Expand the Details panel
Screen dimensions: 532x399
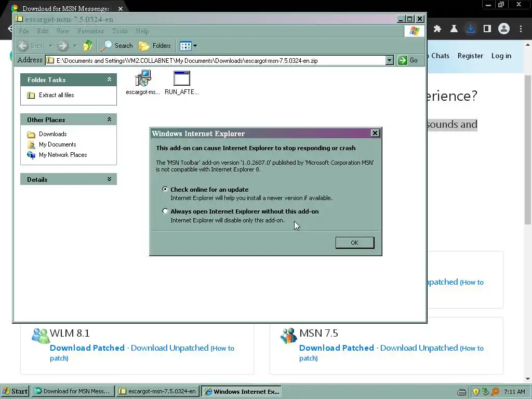(x=109, y=179)
